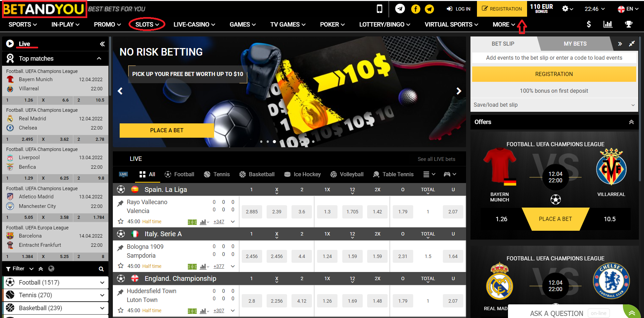644x318 pixels.
Task: Click the double up arrows near Filter
Action: coord(41,269)
